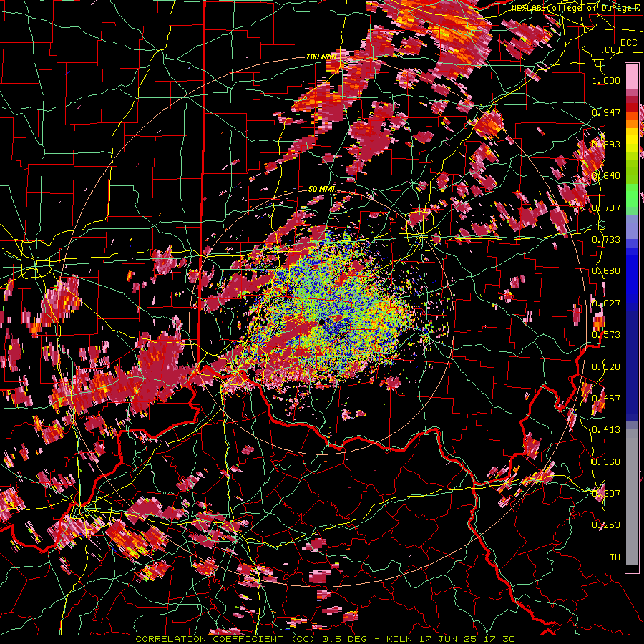
Task: Click the 0.680 legend value
Action: (606, 271)
